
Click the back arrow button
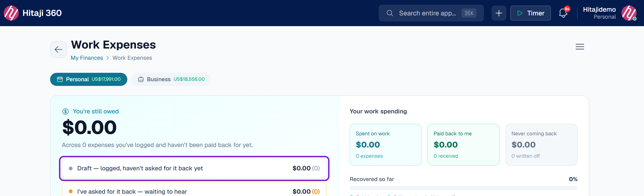coord(59,49)
